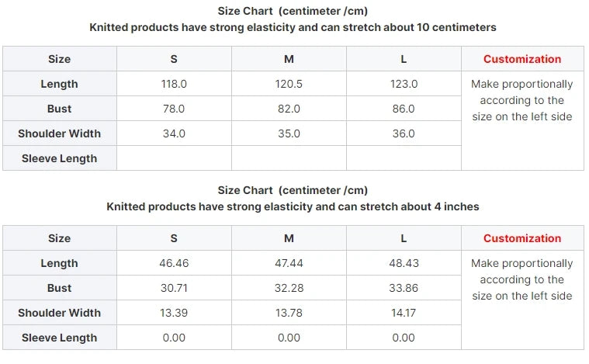Click the 36.0 shoulder width cell
The width and height of the screenshot is (589, 364).
click(404, 133)
